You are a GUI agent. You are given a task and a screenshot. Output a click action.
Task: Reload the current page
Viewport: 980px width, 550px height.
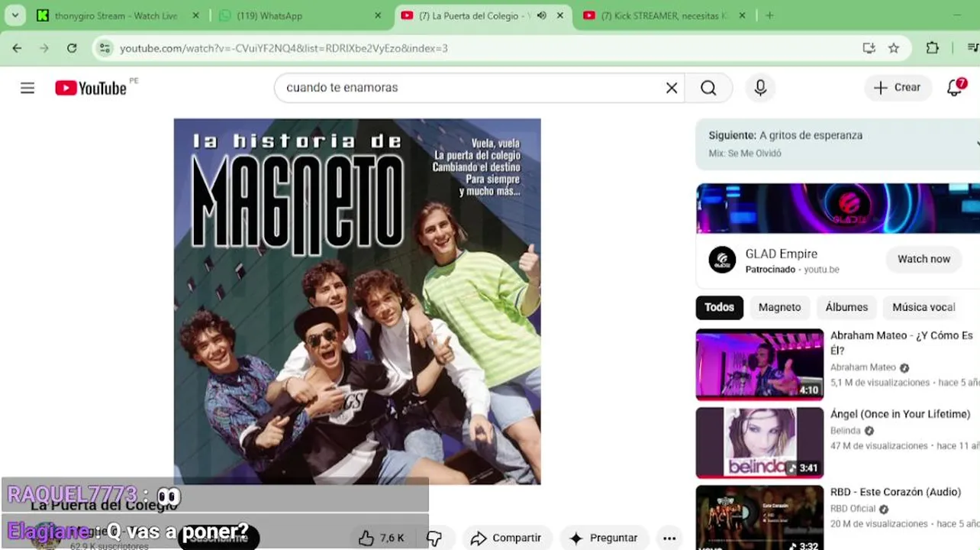tap(72, 48)
